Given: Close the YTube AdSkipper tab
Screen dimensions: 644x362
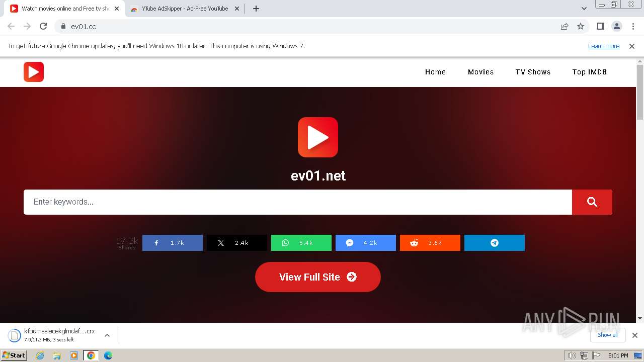Looking at the screenshot, I should (x=237, y=9).
